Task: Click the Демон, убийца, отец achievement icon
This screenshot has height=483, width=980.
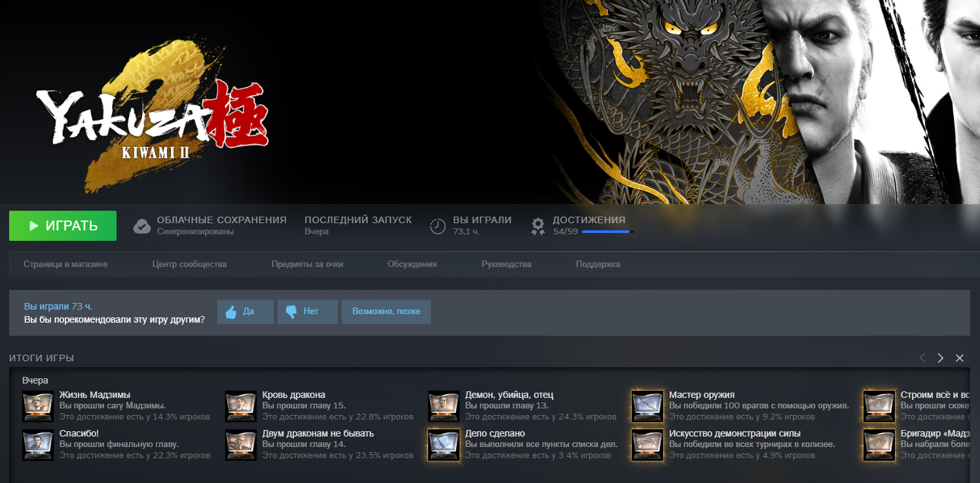Action: point(444,406)
